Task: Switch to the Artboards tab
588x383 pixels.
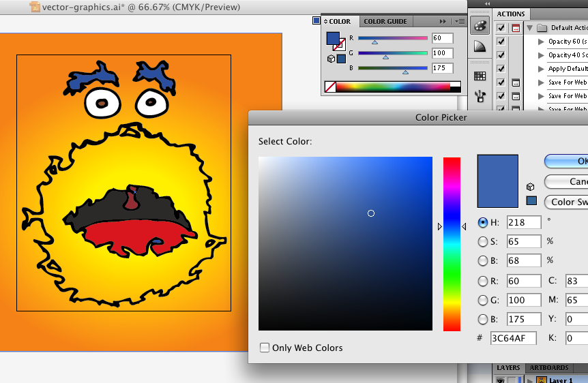Action: pyautogui.click(x=548, y=368)
